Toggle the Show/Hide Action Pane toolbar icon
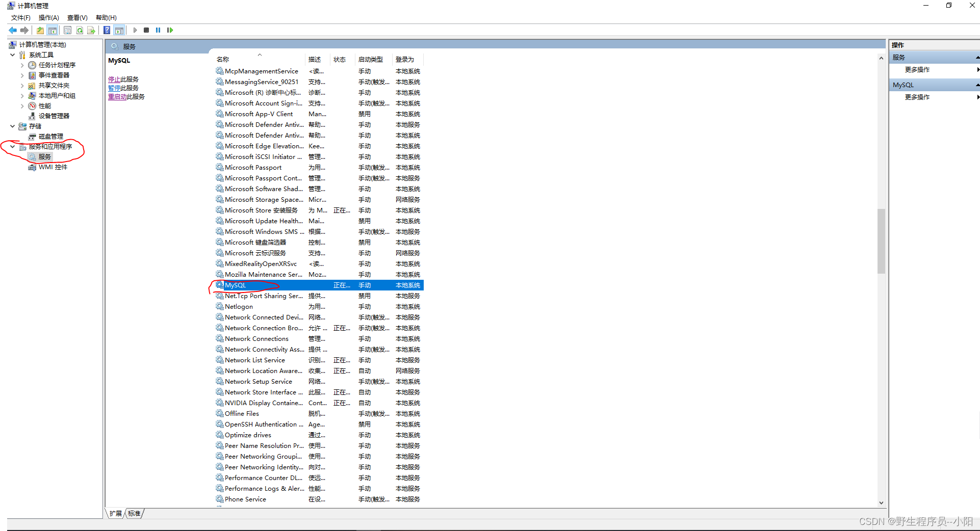Image resolution: width=980 pixels, height=531 pixels. coord(119,30)
